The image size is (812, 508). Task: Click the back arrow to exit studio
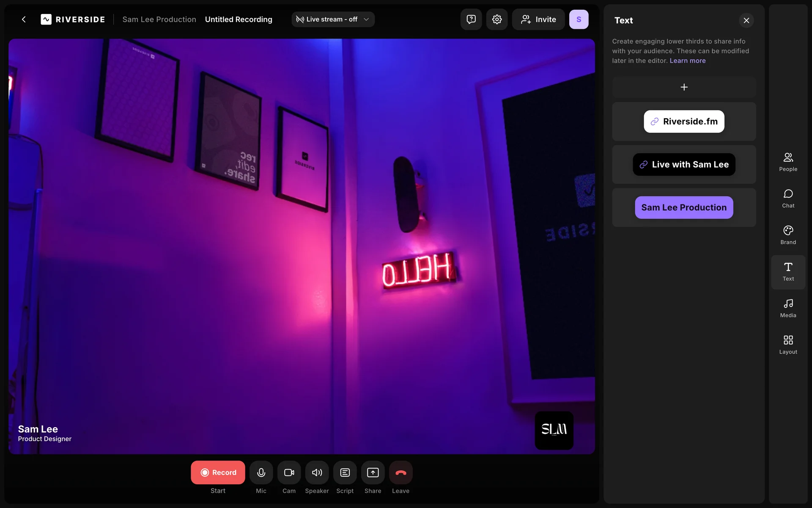click(x=24, y=19)
